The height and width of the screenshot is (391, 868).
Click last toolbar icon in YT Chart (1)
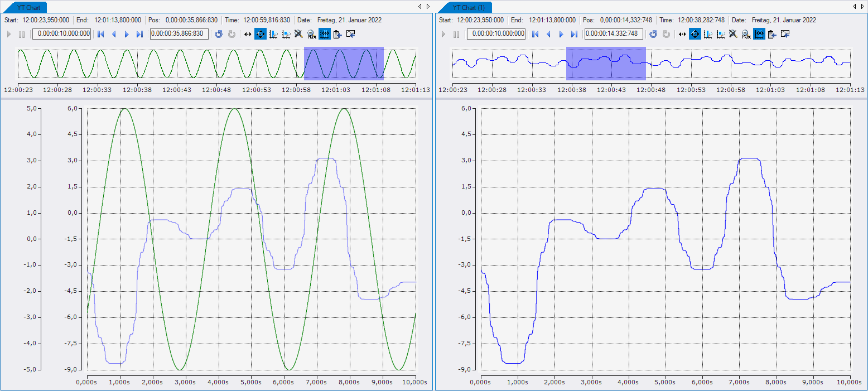click(785, 34)
